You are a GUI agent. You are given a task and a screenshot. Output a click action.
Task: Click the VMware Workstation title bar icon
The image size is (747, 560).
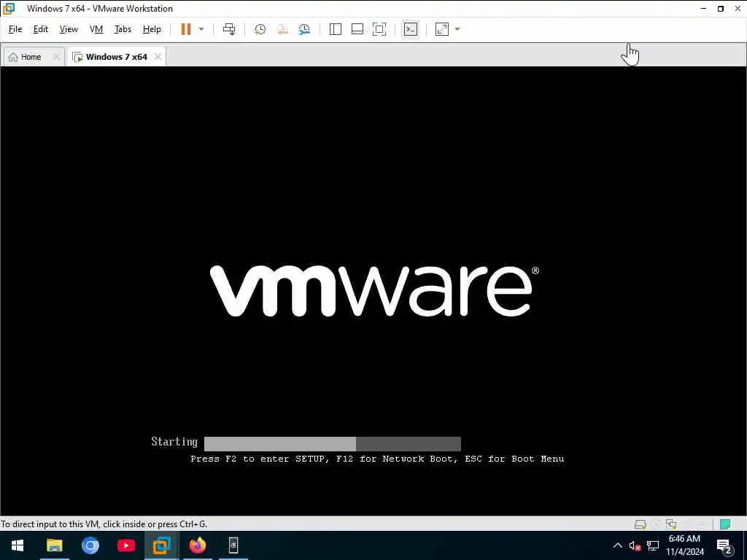click(x=9, y=9)
